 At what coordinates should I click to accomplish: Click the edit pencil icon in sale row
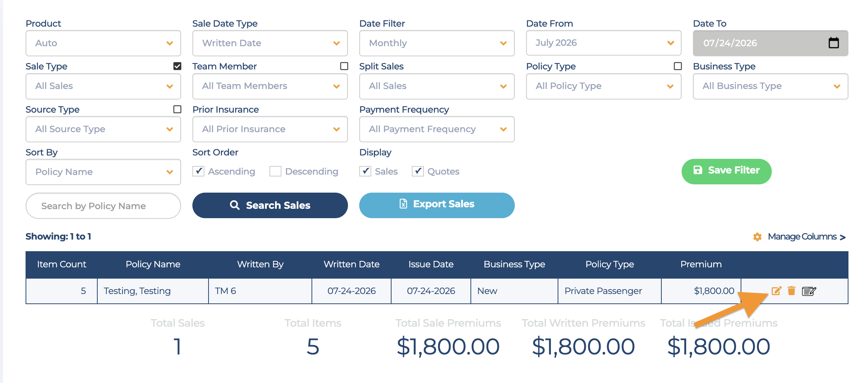776,291
